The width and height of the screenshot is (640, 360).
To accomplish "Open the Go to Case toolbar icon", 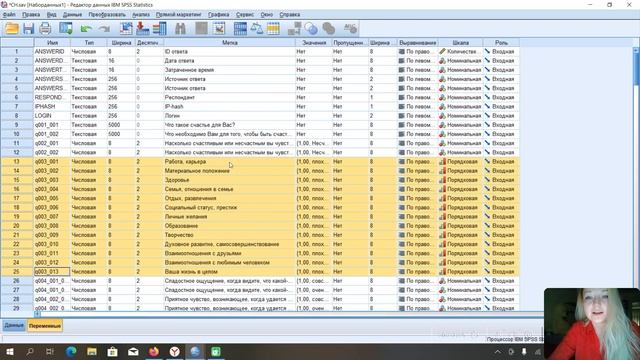I will 126,29.
